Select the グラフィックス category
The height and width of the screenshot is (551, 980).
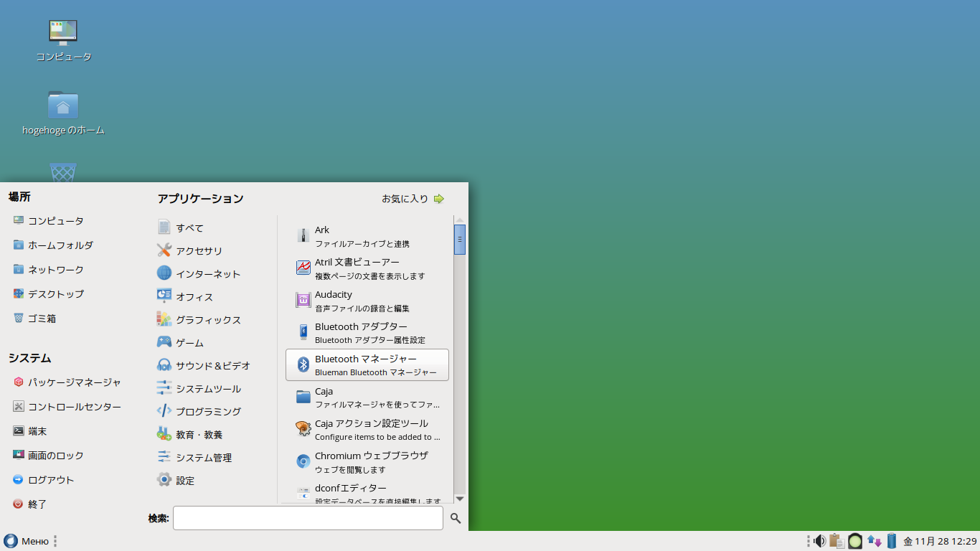199,320
